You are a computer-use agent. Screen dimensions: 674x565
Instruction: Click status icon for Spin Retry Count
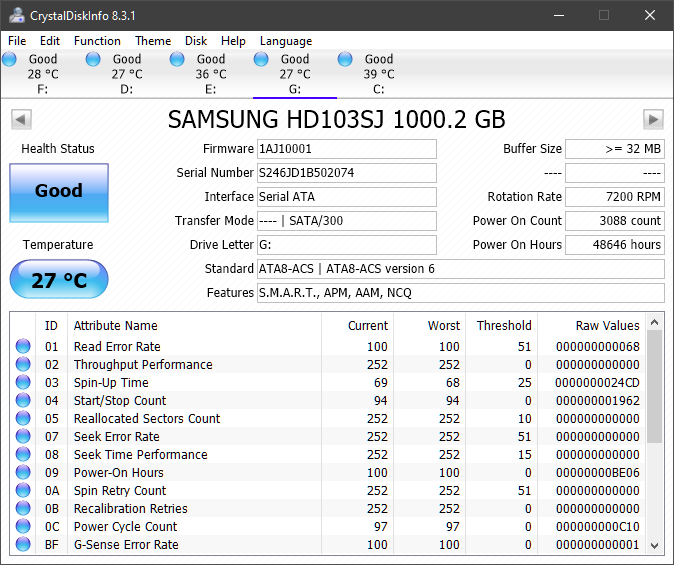23,490
